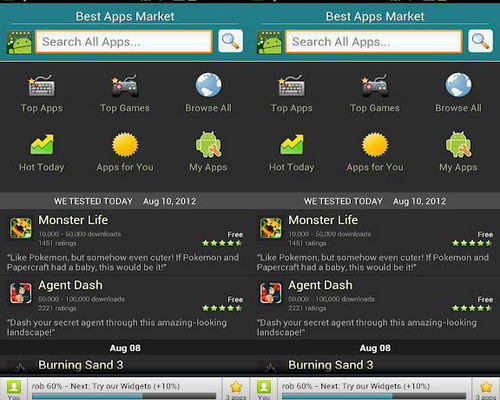Click Monster Life 'Free' price, right screen
500x400 pixels.
pyautogui.click(x=485, y=235)
